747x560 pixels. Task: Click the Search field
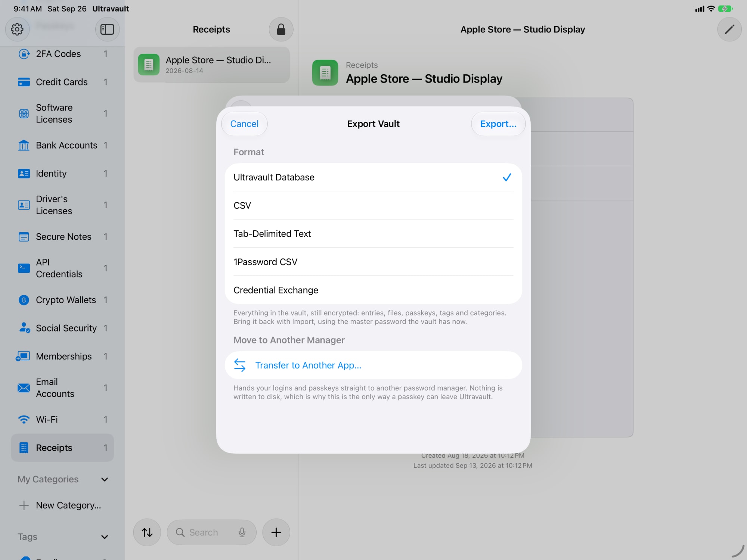pos(212,532)
